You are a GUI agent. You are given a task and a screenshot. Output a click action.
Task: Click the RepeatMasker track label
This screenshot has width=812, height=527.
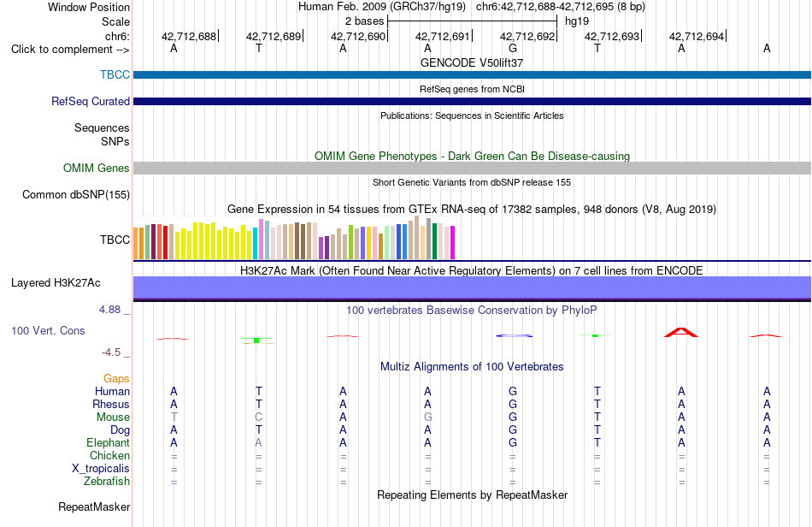(94, 506)
